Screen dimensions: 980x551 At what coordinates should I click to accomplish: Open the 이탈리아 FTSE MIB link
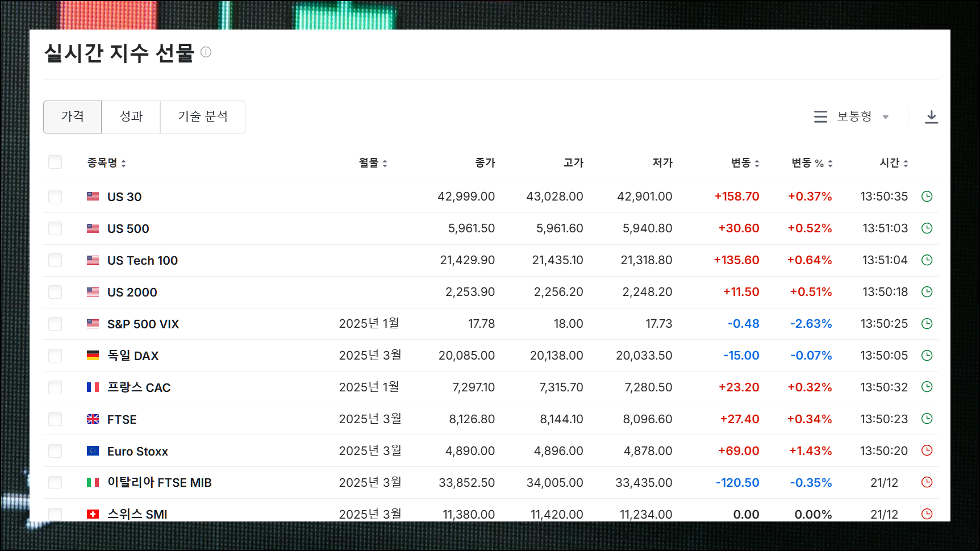[x=160, y=482]
